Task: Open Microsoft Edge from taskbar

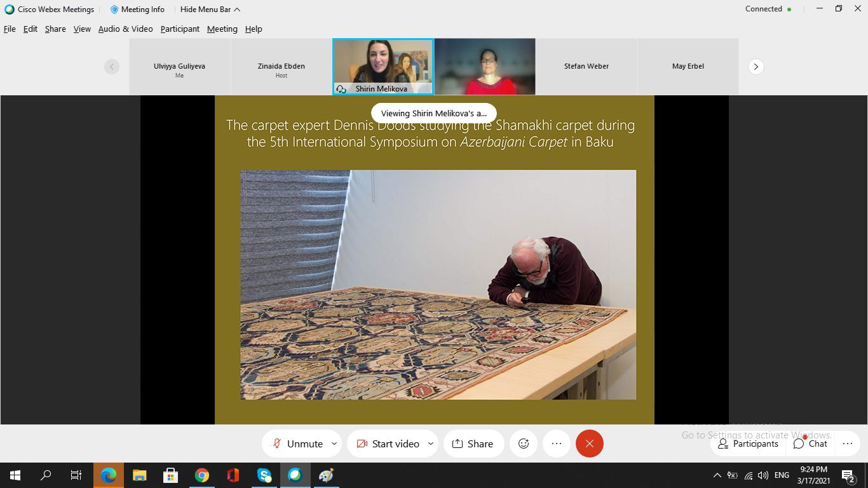Action: [109, 475]
